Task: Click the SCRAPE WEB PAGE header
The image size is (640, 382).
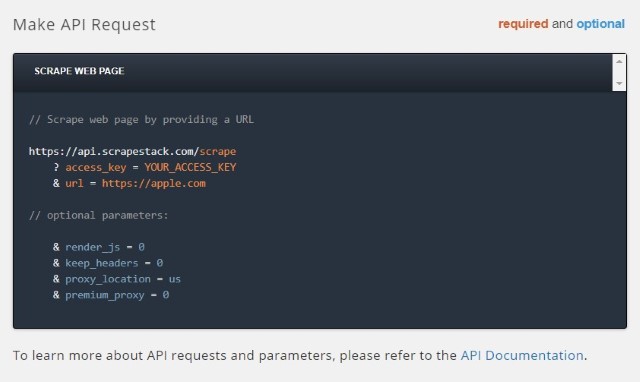Action: click(x=79, y=71)
